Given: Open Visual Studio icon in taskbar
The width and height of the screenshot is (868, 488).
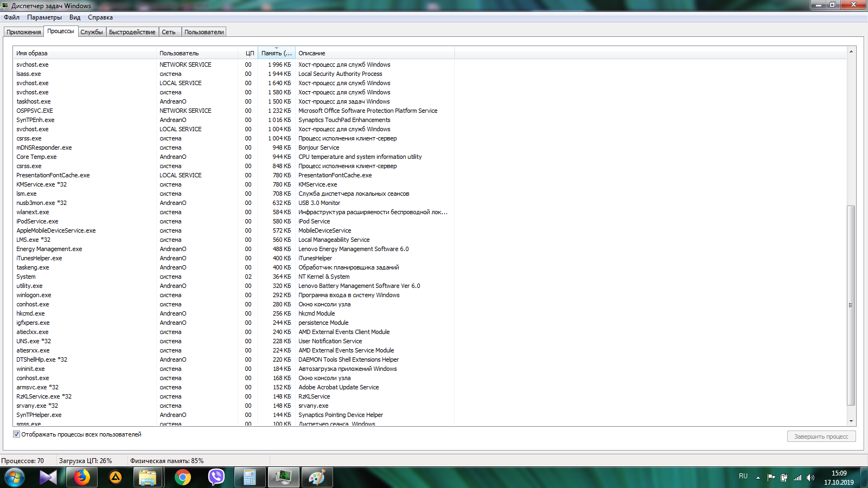Looking at the screenshot, I should pyautogui.click(x=48, y=478).
